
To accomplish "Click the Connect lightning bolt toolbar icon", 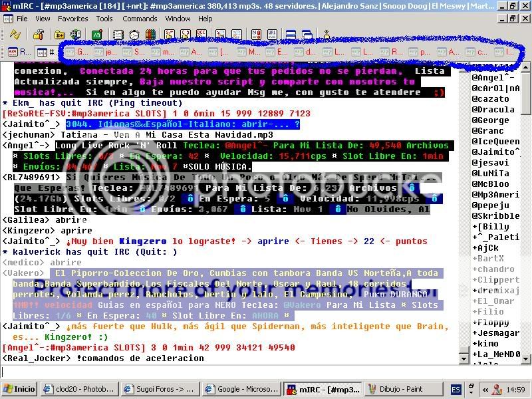I will click(15, 35).
